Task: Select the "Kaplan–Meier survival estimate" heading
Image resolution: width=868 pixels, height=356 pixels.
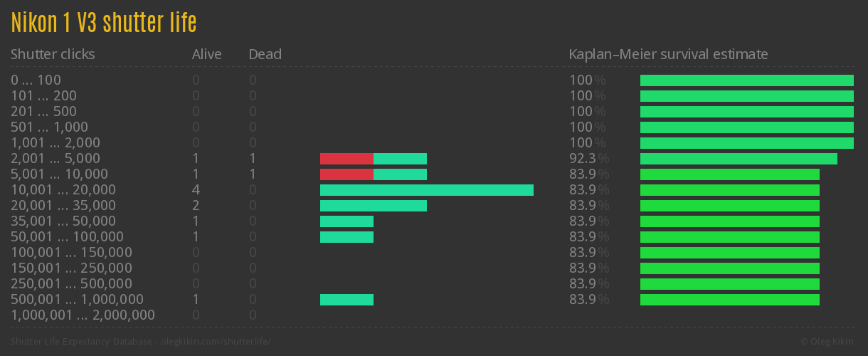Action: click(668, 54)
